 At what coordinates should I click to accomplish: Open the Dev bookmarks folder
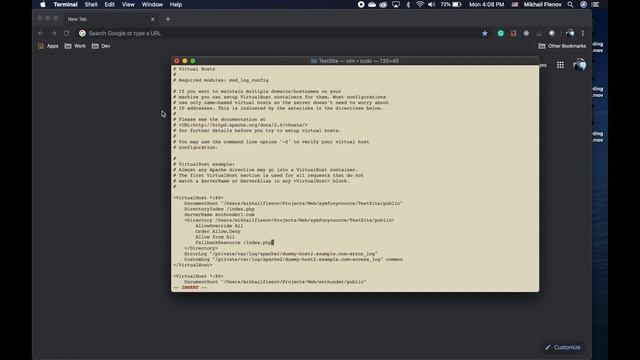pos(101,46)
